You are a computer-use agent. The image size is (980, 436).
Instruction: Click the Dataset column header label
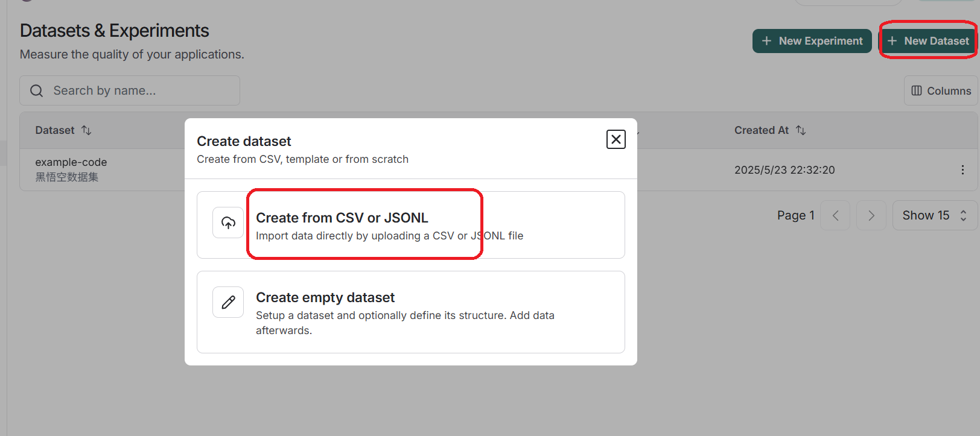click(55, 130)
